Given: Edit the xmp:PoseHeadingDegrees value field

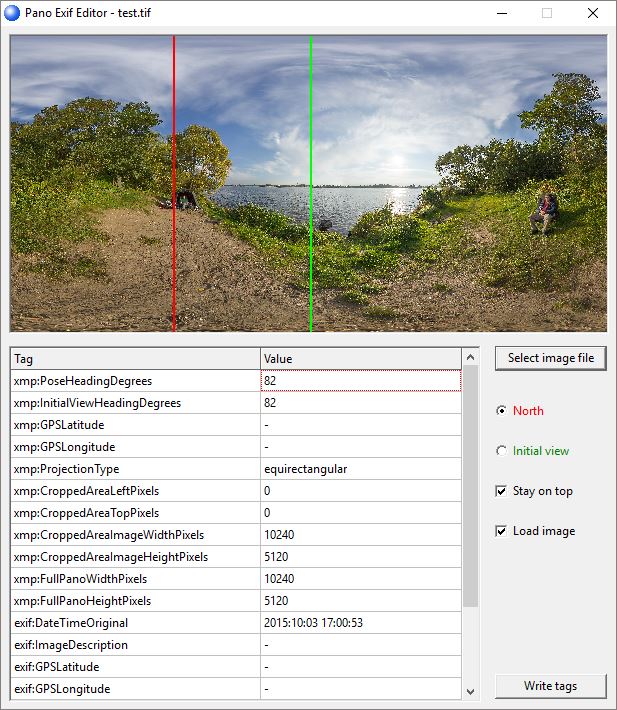Looking at the screenshot, I should pos(360,381).
